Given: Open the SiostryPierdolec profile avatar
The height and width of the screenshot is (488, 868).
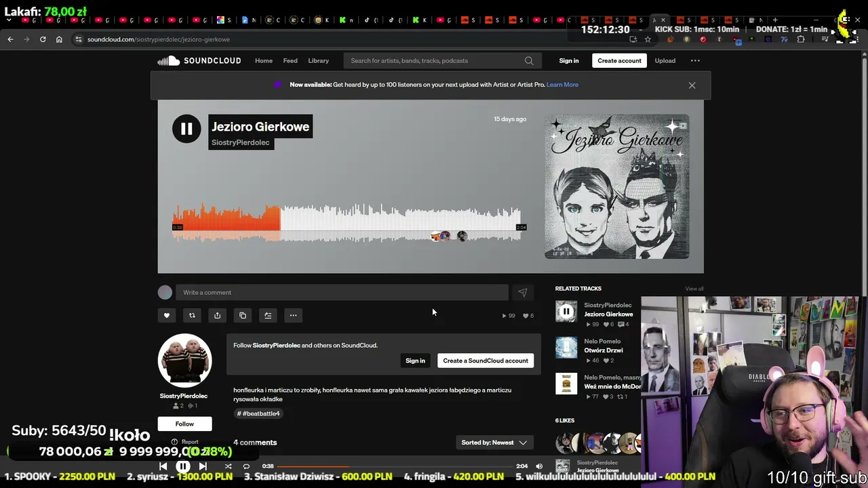Looking at the screenshot, I should click(x=184, y=360).
